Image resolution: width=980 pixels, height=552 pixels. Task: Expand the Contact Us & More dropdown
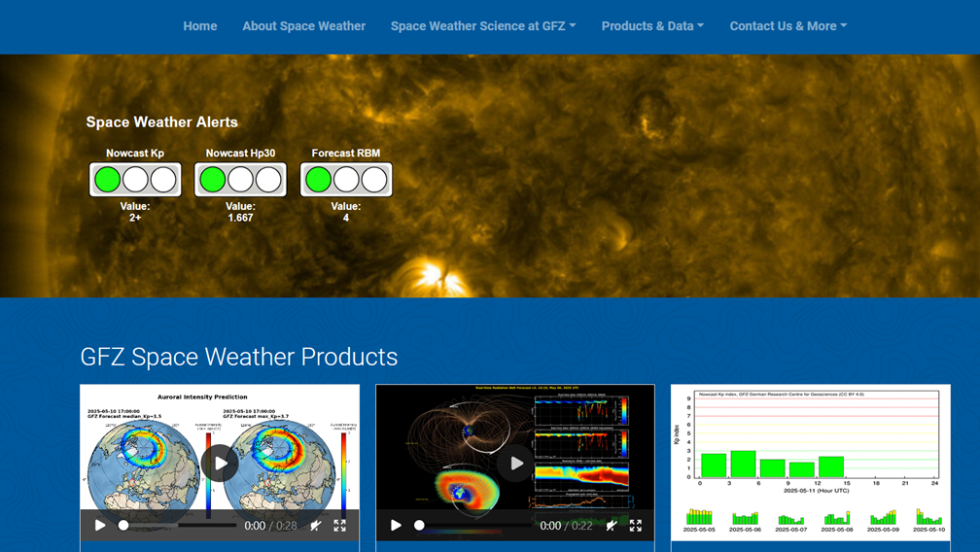point(787,26)
